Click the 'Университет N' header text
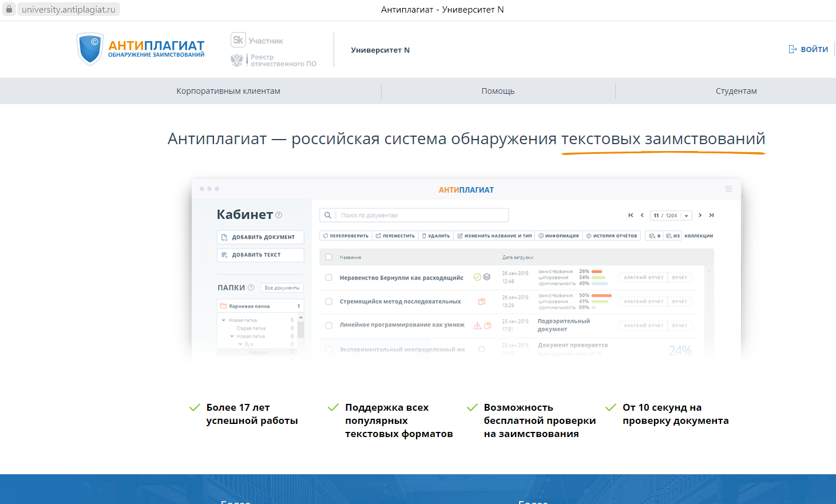 pyautogui.click(x=381, y=50)
